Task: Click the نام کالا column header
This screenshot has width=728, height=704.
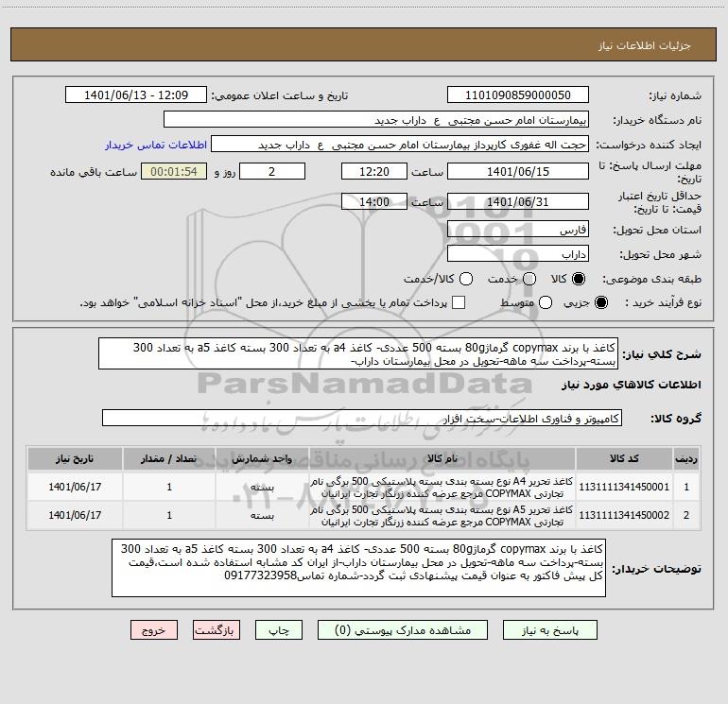Action: [442, 458]
